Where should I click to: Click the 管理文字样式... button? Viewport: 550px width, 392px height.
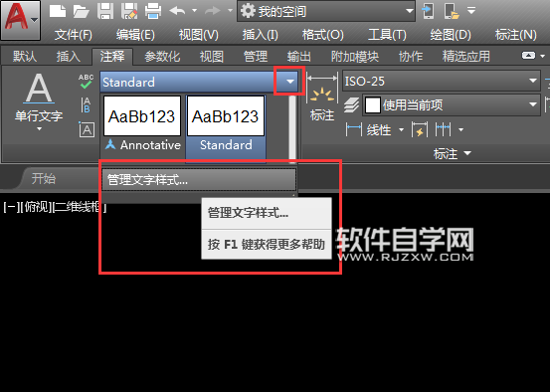(x=199, y=180)
